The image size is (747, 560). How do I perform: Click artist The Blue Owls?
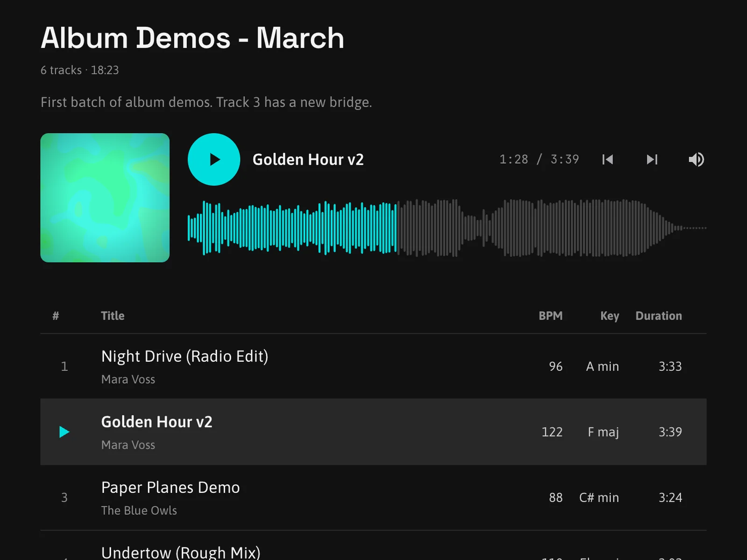coord(139,511)
